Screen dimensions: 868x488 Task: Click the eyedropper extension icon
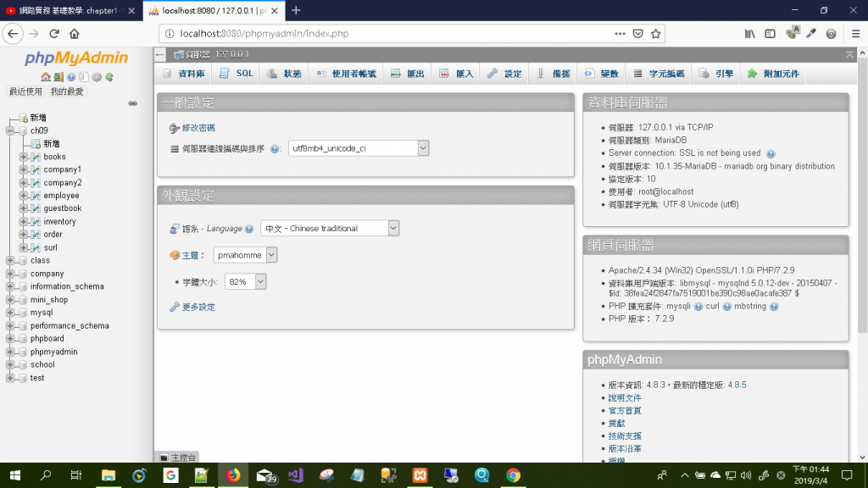[811, 34]
